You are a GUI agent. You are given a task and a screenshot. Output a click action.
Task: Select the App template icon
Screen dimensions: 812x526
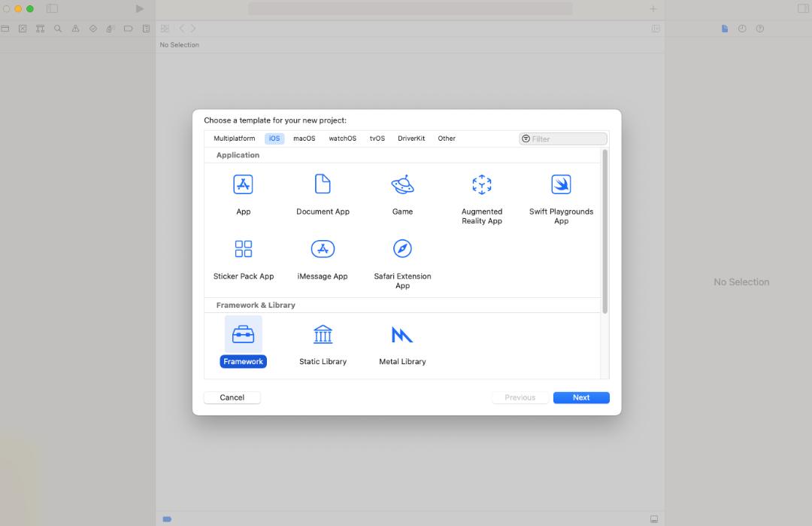[x=243, y=184]
